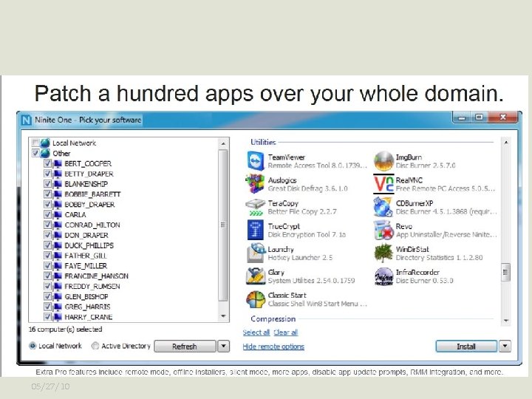Select the FRANCINE_HANSON tree row
Screen dimensions: 532x399
coord(96,276)
